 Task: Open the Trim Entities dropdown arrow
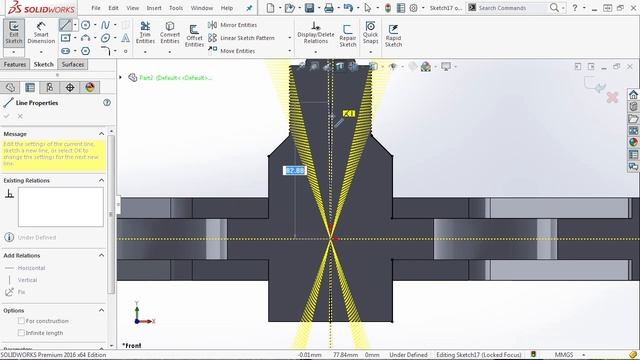pyautogui.click(x=145, y=52)
